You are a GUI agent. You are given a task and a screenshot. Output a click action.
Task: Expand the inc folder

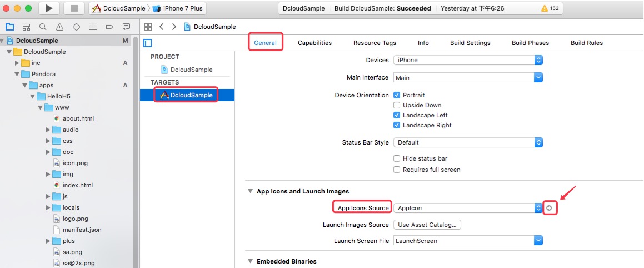pos(17,63)
